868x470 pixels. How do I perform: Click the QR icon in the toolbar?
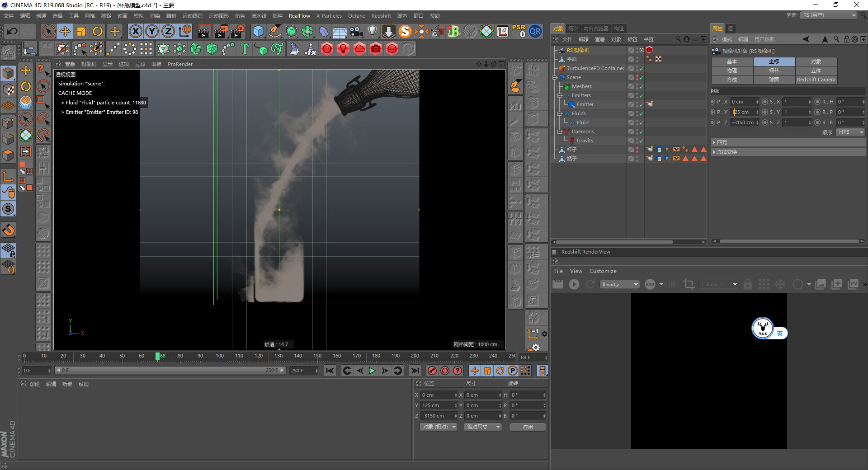pyautogui.click(x=535, y=31)
